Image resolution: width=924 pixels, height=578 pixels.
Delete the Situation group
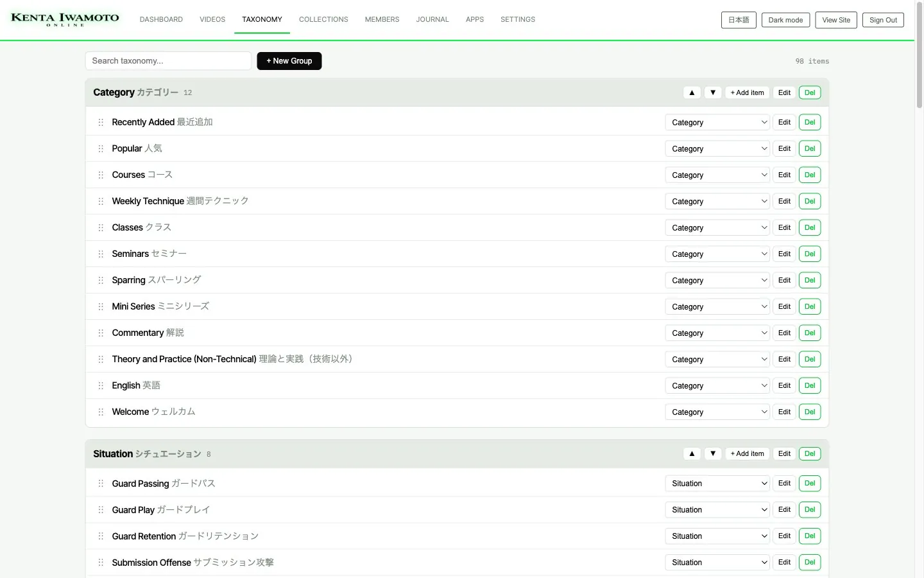point(810,453)
